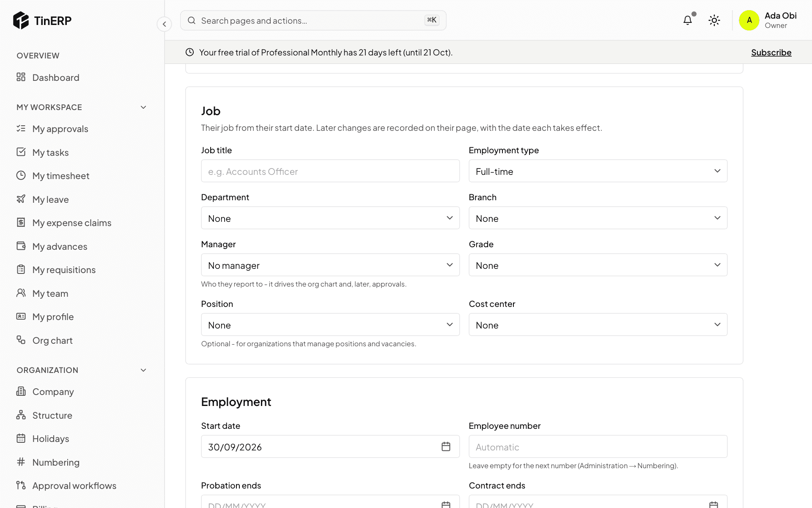Click the Start date field 30/09/2026
The height and width of the screenshot is (508, 812).
pyautogui.click(x=330, y=447)
